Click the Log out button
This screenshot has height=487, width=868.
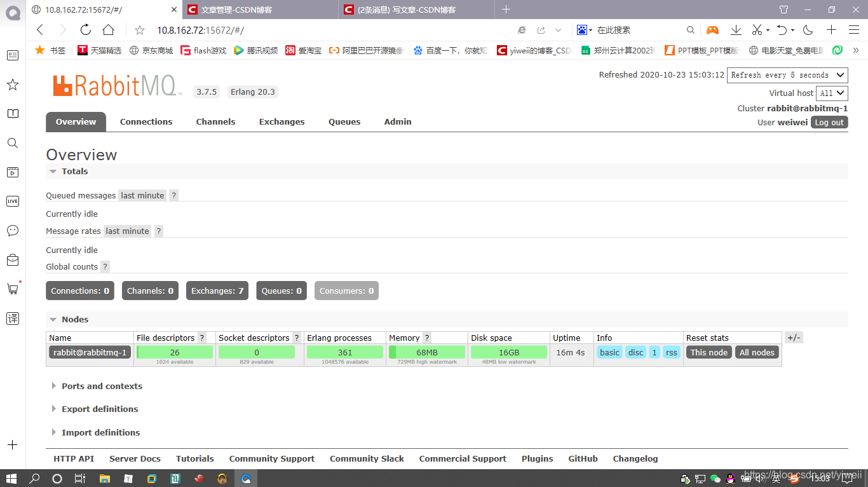tap(829, 123)
